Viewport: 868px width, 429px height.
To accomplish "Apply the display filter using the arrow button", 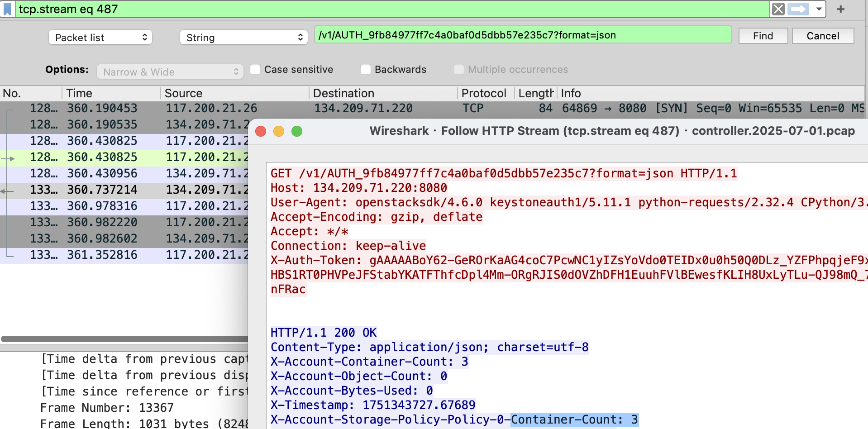I will tap(798, 9).
